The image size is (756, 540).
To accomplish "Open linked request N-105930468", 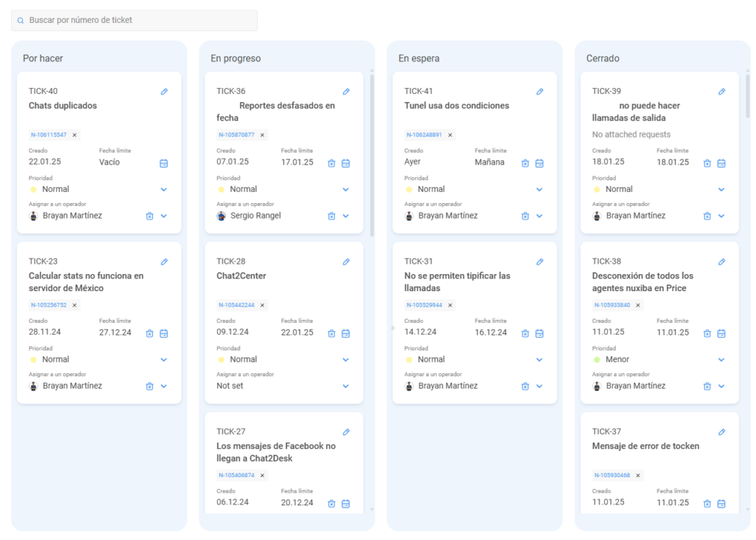I will click(612, 475).
